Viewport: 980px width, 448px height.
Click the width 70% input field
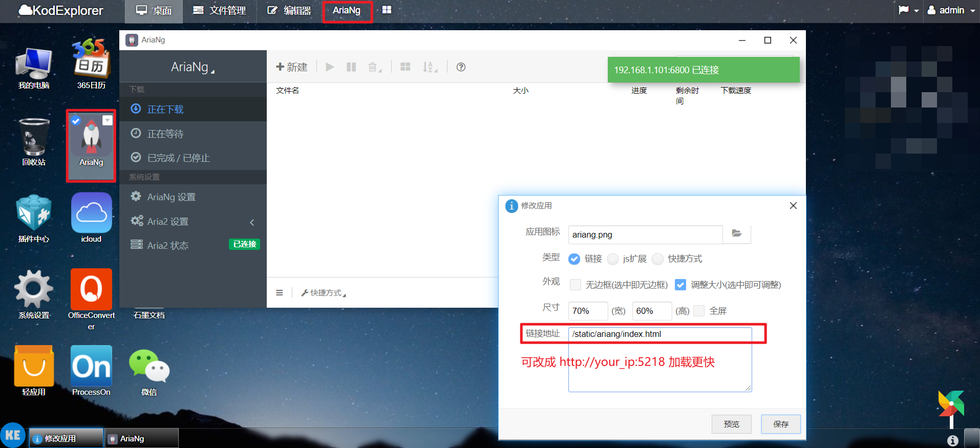(x=588, y=311)
